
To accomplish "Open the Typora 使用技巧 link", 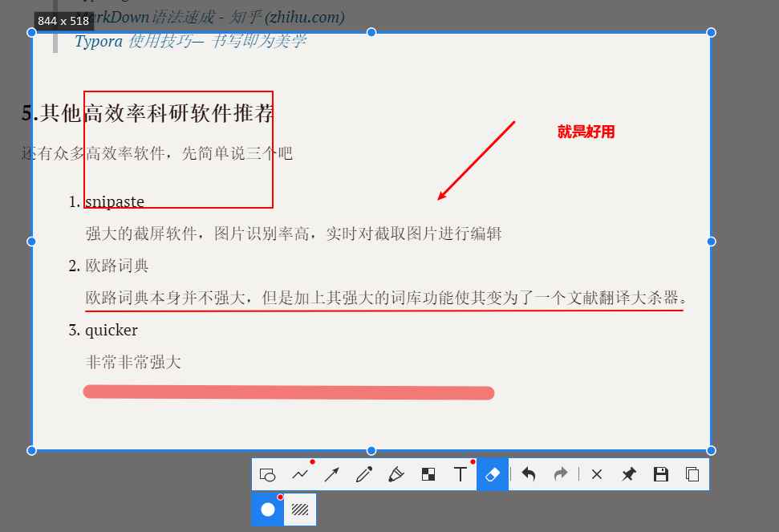I will click(x=190, y=41).
